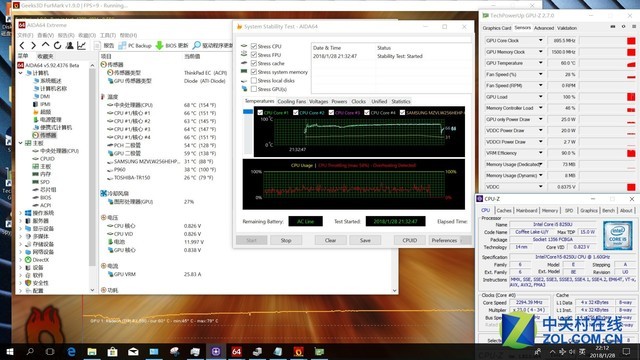Viewport: 640px width, 360px height.
Task: Uncheck CPU Core #3 graph checkbox
Action: [x=331, y=113]
